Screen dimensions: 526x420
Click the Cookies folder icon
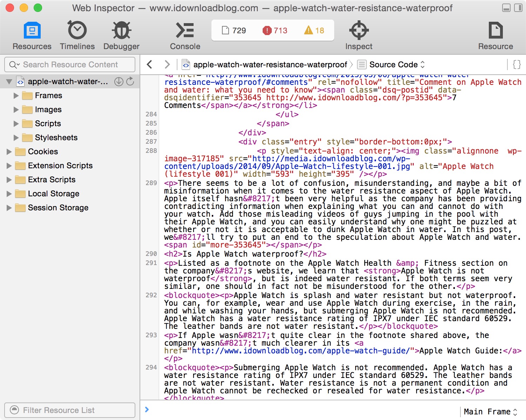pyautogui.click(x=21, y=151)
